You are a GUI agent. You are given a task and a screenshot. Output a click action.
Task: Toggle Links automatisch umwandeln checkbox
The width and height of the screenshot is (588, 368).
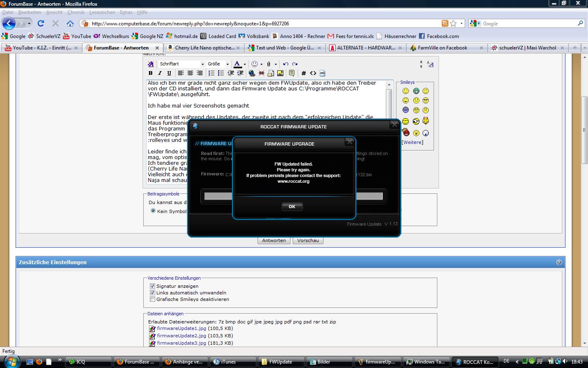point(152,293)
